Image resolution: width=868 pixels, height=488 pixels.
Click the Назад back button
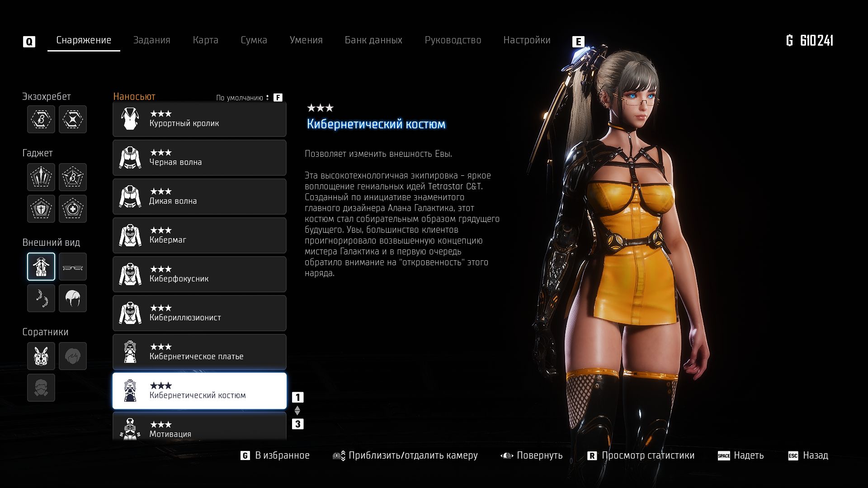click(x=815, y=455)
